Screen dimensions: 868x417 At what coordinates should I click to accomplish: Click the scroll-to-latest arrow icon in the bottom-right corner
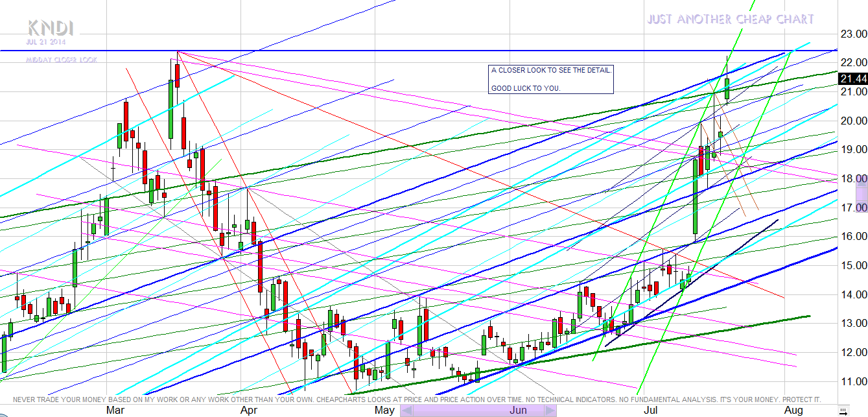point(843,411)
